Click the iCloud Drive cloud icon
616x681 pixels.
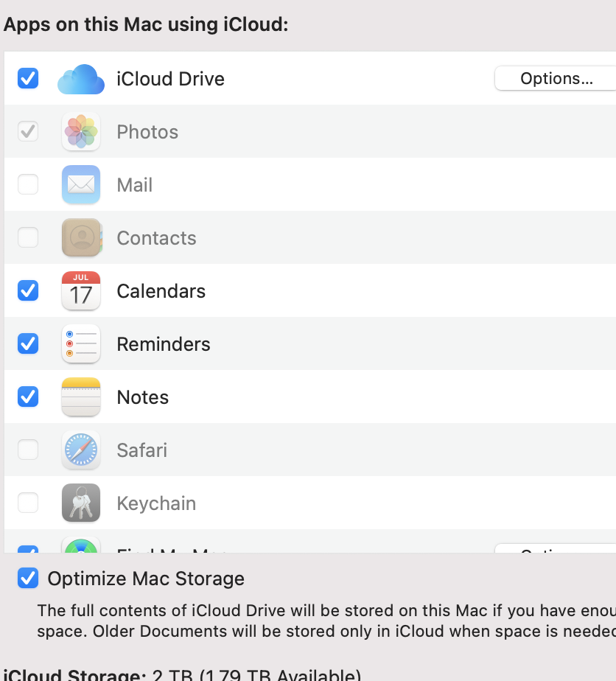click(81, 79)
